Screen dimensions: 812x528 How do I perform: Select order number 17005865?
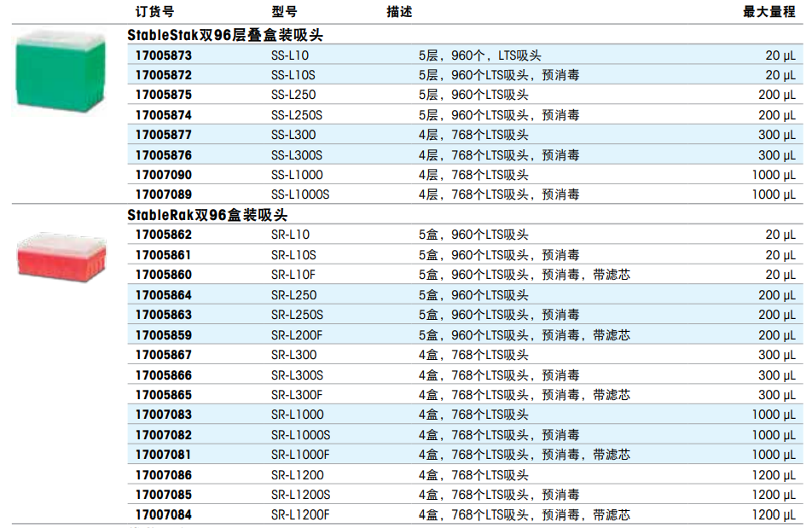point(164,394)
